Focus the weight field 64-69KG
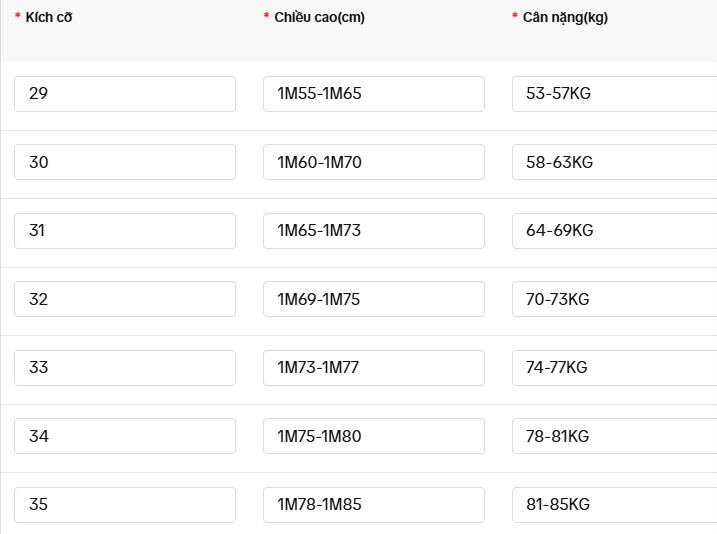 (615, 231)
